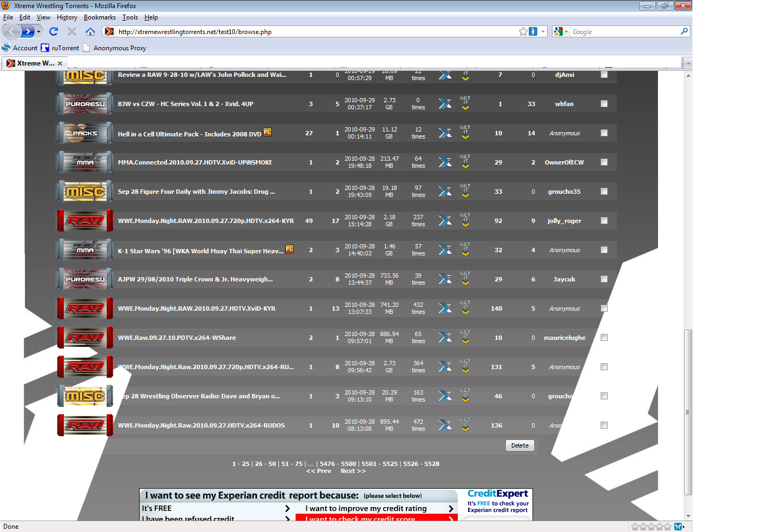Click the X download icon for MMA.Connected row
The width and height of the screenshot is (776, 532).
click(445, 162)
